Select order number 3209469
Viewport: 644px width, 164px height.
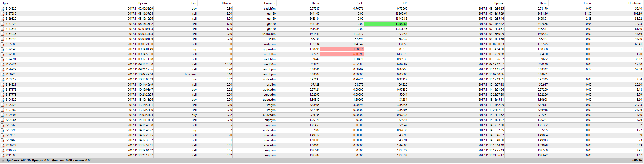pos(11,140)
